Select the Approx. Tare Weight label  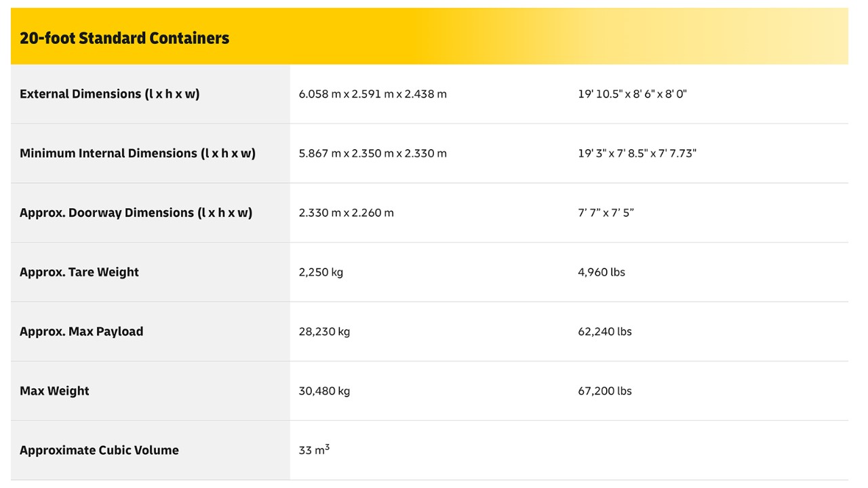point(79,272)
